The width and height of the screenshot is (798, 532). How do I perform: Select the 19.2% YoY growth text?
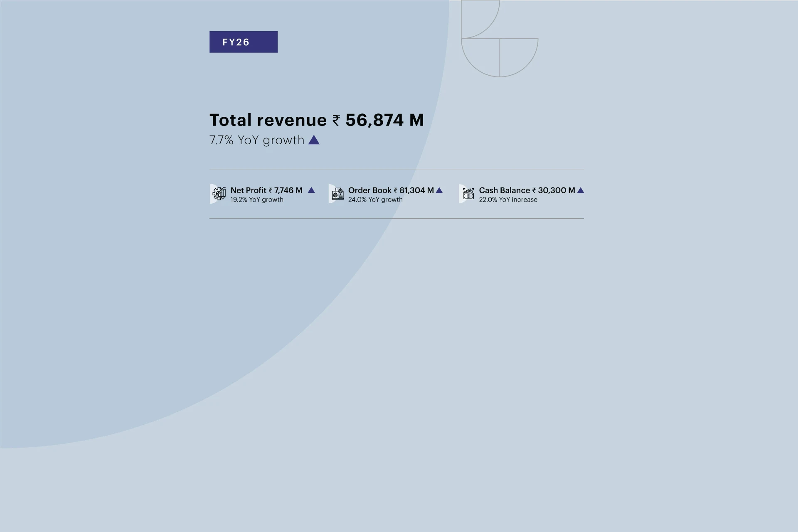257,199
